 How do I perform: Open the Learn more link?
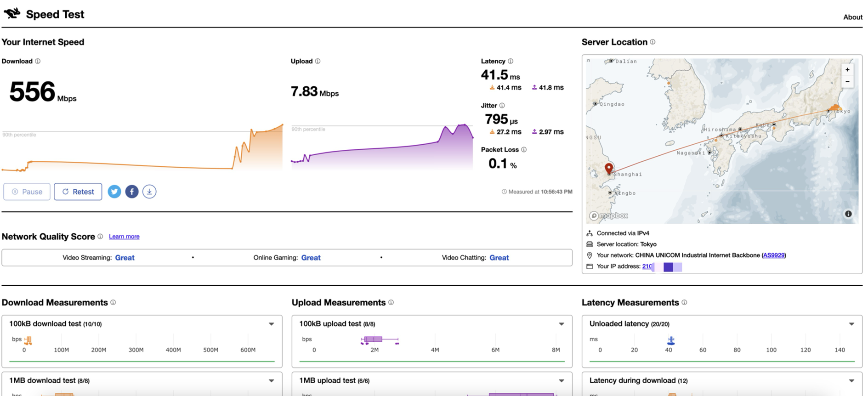point(124,237)
